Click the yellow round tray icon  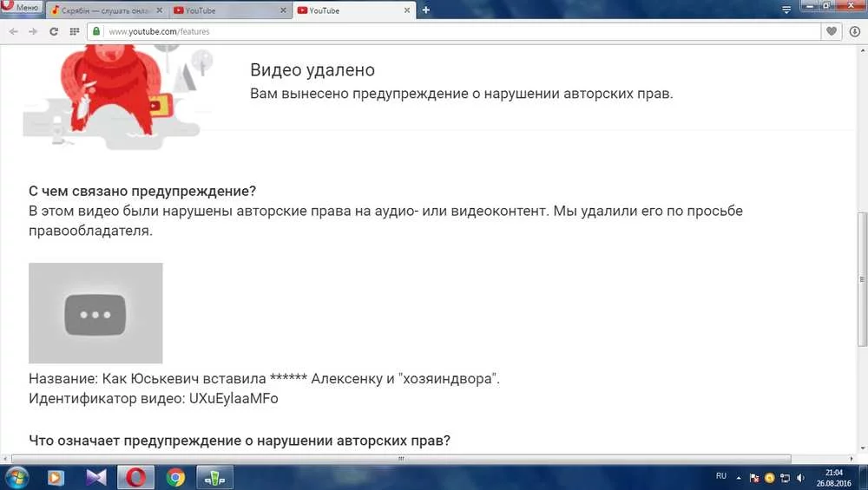click(x=769, y=478)
